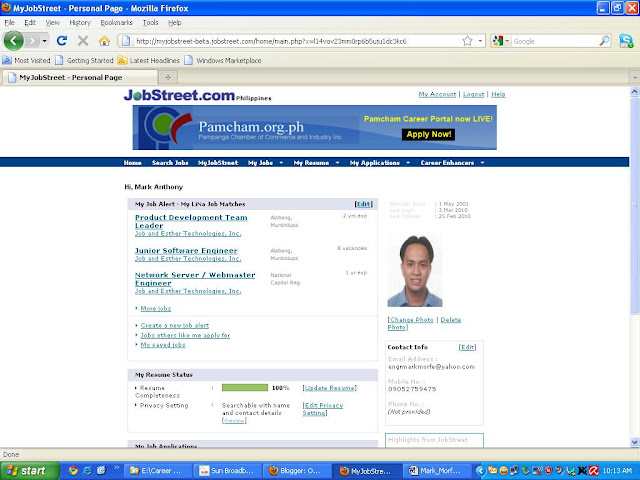This screenshot has height=480, width=640.
Task: Open Network Server / Webmaster Engineer job
Action: [195, 279]
